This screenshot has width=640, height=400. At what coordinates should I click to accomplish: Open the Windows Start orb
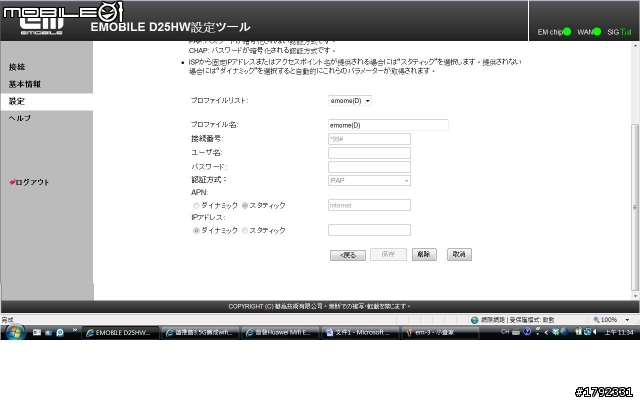(x=16, y=332)
